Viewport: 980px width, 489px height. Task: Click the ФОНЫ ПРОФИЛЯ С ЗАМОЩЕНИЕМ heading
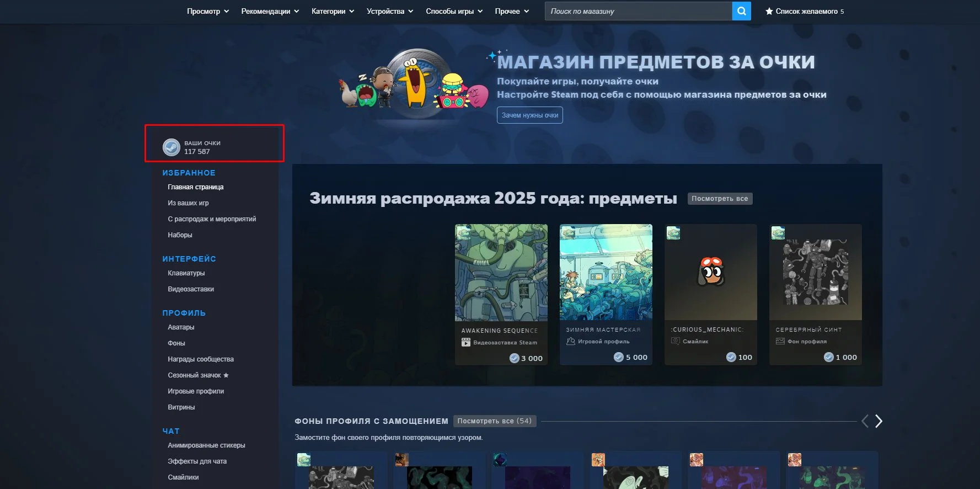pyautogui.click(x=371, y=421)
